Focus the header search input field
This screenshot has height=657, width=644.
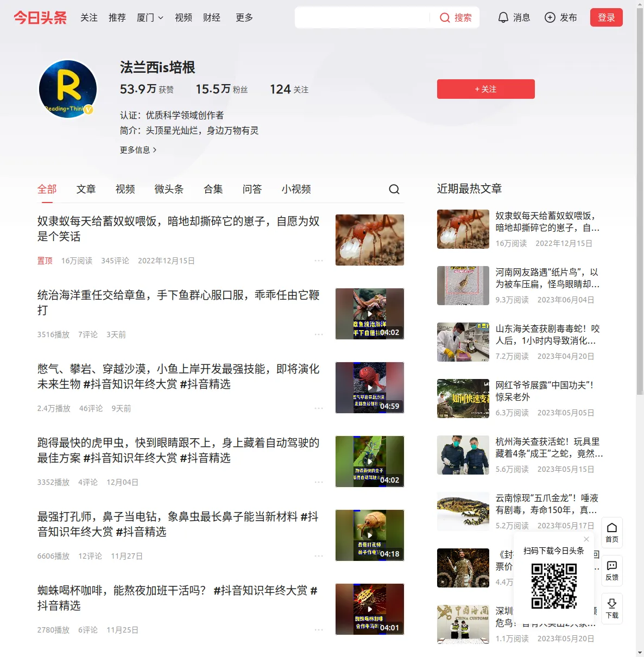pos(363,18)
